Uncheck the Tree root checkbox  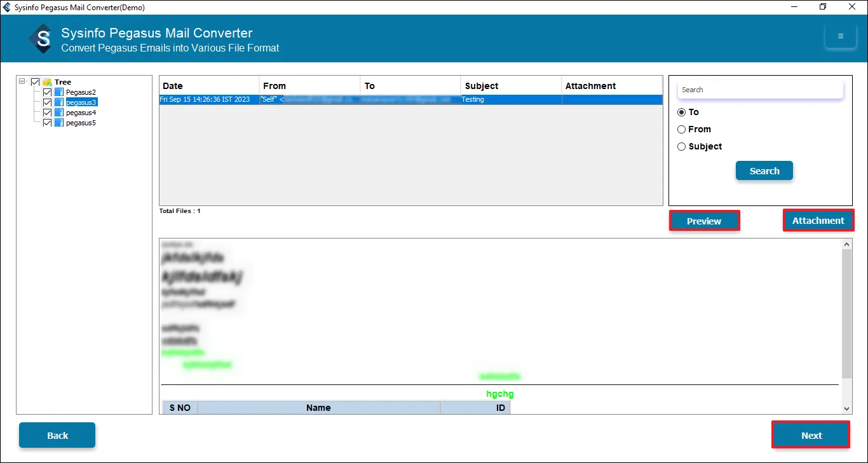coord(36,82)
